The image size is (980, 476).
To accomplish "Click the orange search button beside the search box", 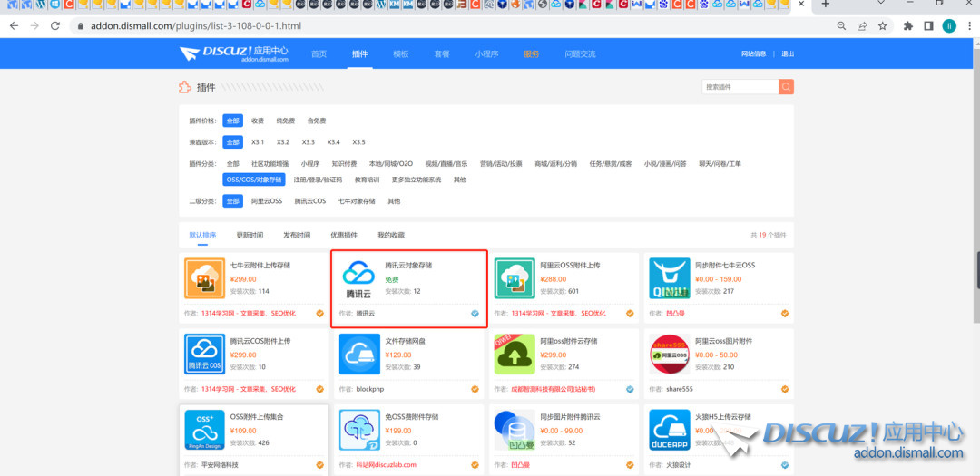I will point(786,87).
